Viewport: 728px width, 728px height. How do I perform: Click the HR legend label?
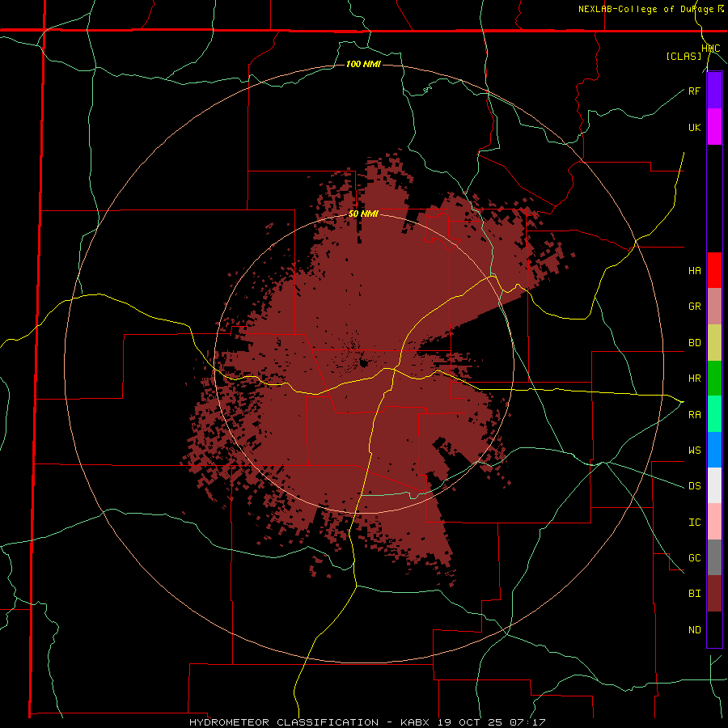[x=694, y=379]
